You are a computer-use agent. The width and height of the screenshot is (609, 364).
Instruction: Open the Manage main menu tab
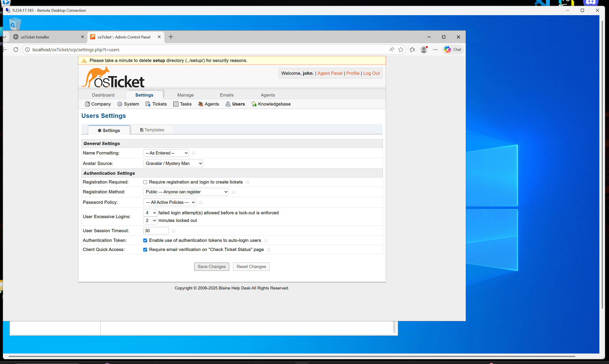[x=185, y=95]
